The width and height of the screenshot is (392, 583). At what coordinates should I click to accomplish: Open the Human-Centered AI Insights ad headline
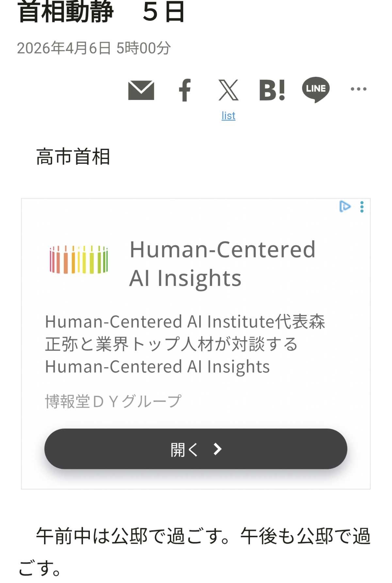[222, 263]
